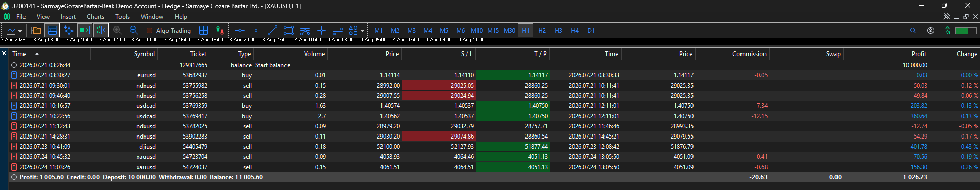Switch to the M1 timeframe

coord(378,31)
